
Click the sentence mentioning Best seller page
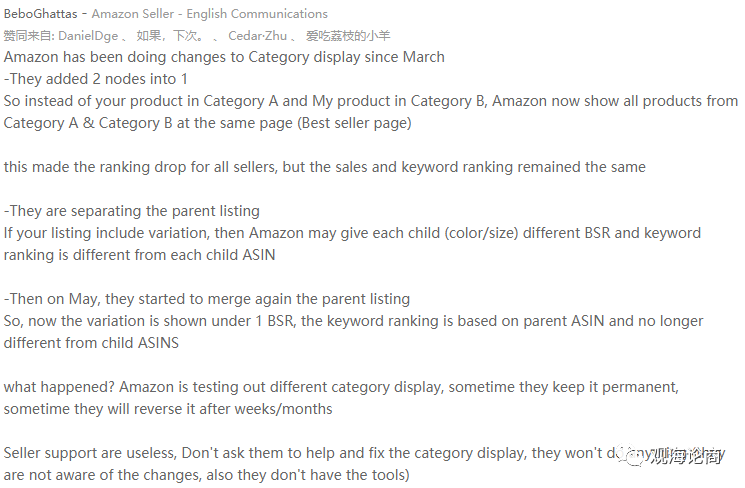[x=371, y=112]
